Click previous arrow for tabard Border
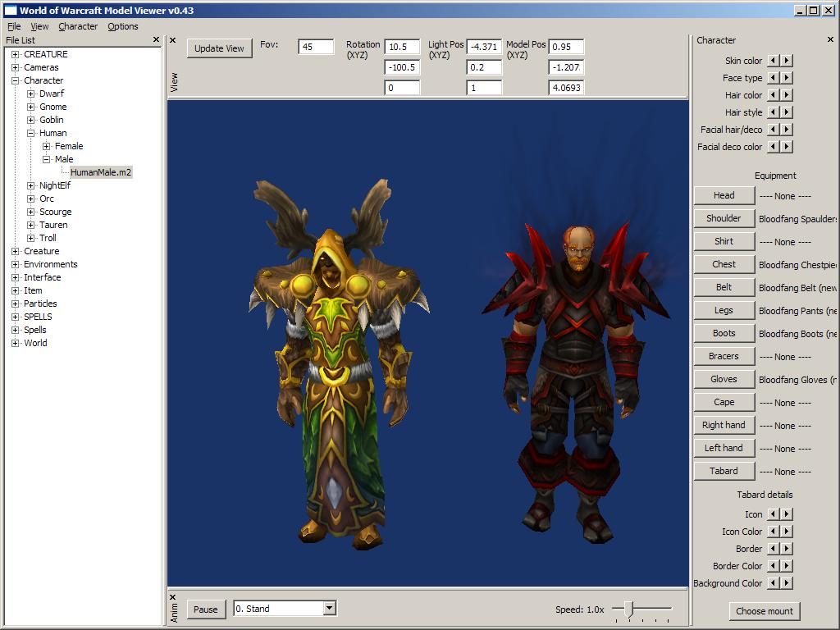Viewport: 840px width, 630px height. click(773, 548)
